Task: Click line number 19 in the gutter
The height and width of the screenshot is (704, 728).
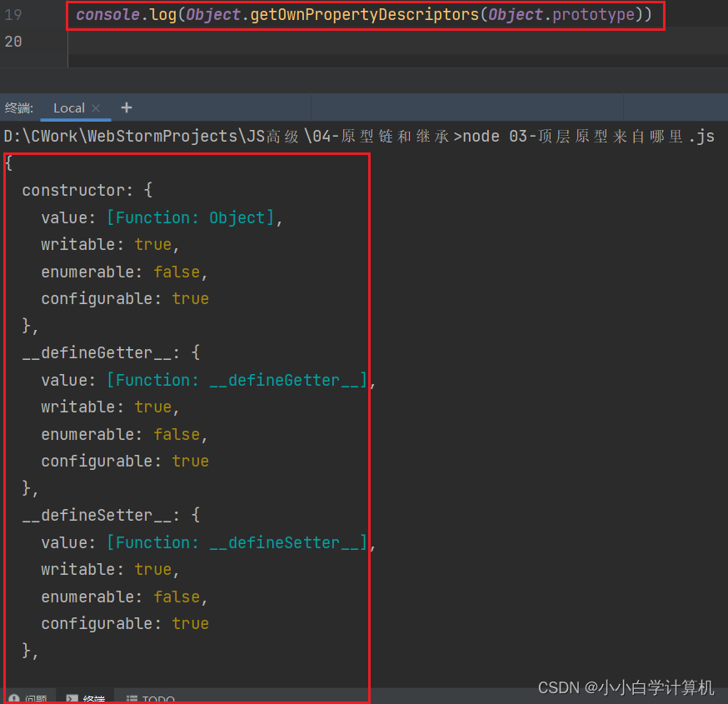Action: (x=13, y=15)
